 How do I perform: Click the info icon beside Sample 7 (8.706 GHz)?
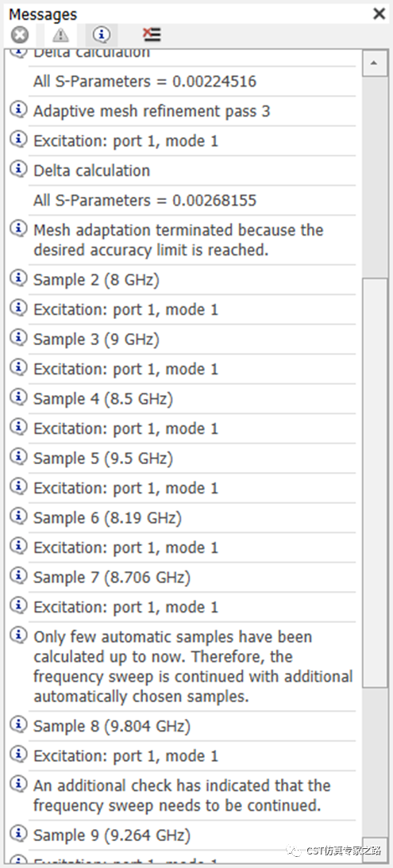pos(19,576)
